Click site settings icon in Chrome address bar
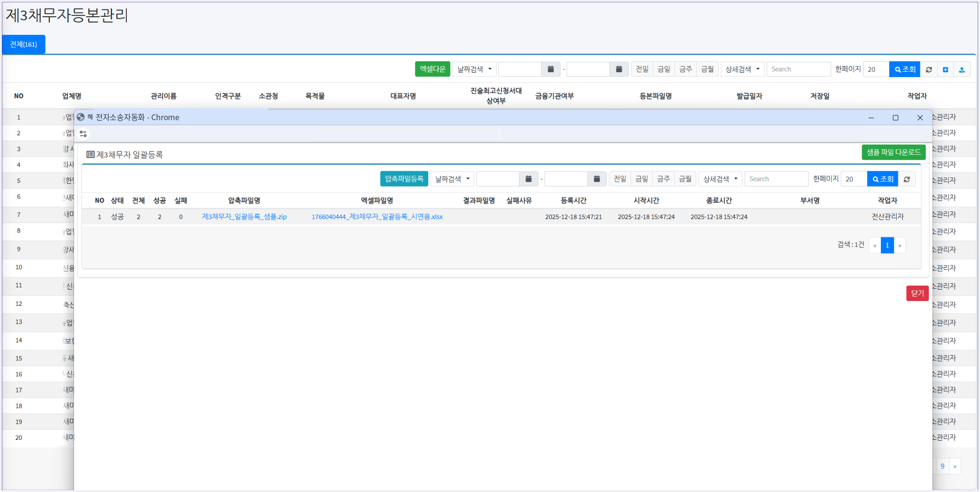 click(83, 134)
